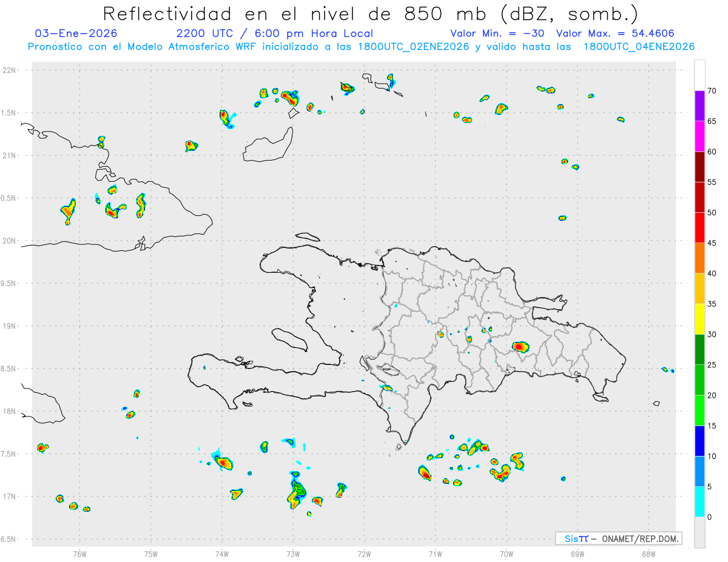Click the "75W" longitude axis label

(x=151, y=553)
